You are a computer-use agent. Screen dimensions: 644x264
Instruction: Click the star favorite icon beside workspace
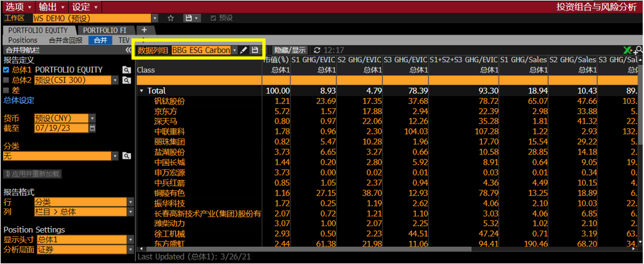click(x=171, y=19)
